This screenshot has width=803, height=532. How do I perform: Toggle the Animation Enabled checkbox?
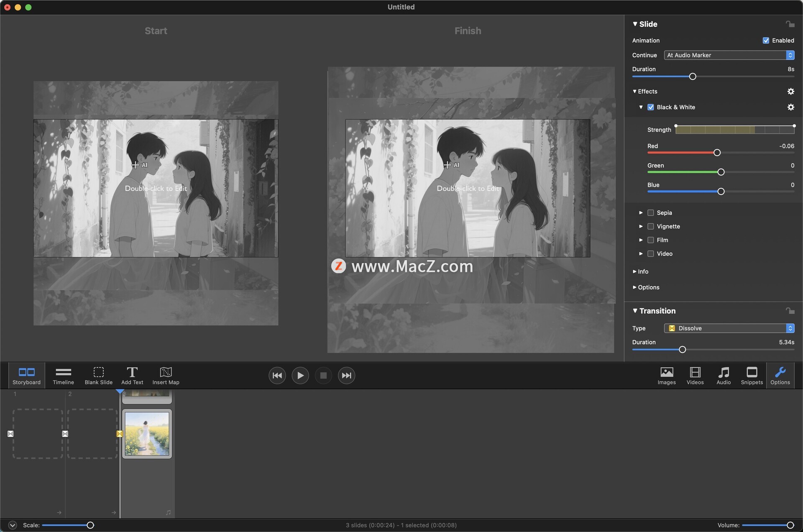click(766, 41)
